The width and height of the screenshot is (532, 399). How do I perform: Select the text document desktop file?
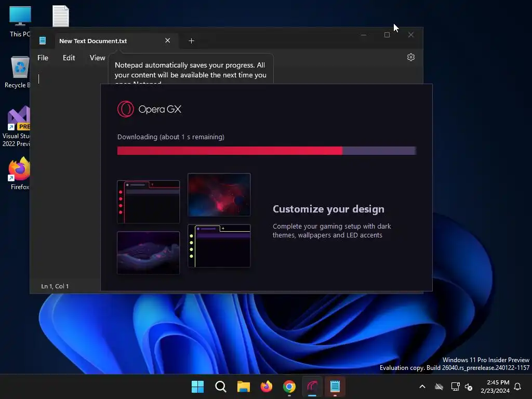pyautogui.click(x=61, y=16)
